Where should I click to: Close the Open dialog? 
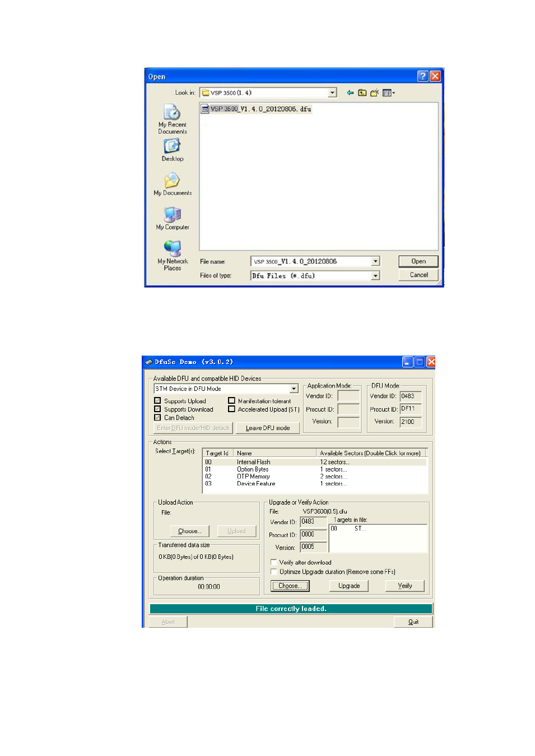(x=435, y=76)
